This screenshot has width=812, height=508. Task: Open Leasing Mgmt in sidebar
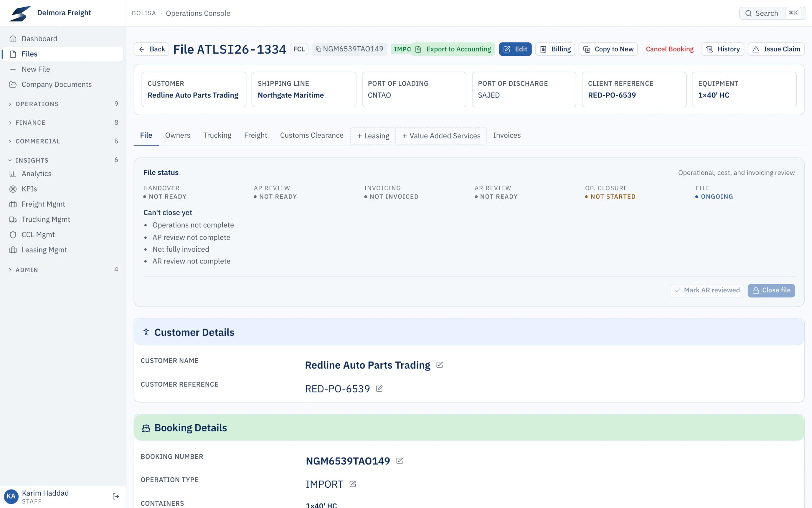[63, 250]
